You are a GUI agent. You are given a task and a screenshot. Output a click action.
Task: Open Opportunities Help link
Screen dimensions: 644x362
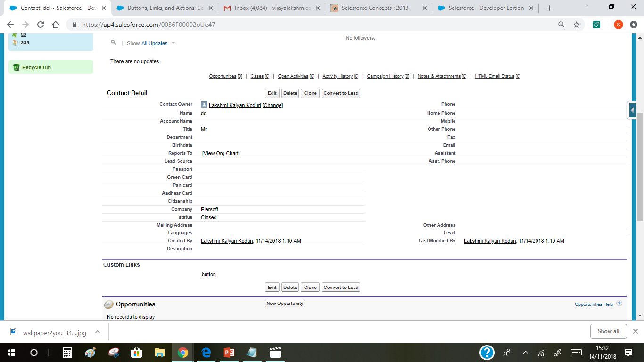click(594, 304)
